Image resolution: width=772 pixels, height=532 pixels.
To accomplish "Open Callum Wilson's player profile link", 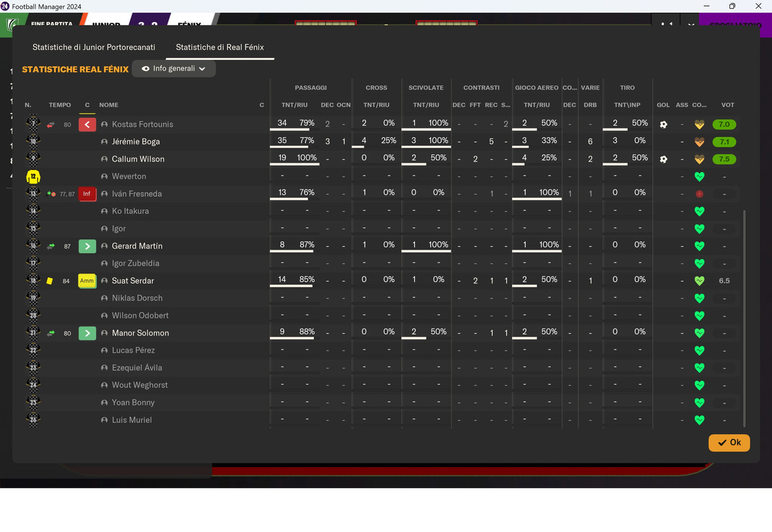I will pyautogui.click(x=138, y=159).
